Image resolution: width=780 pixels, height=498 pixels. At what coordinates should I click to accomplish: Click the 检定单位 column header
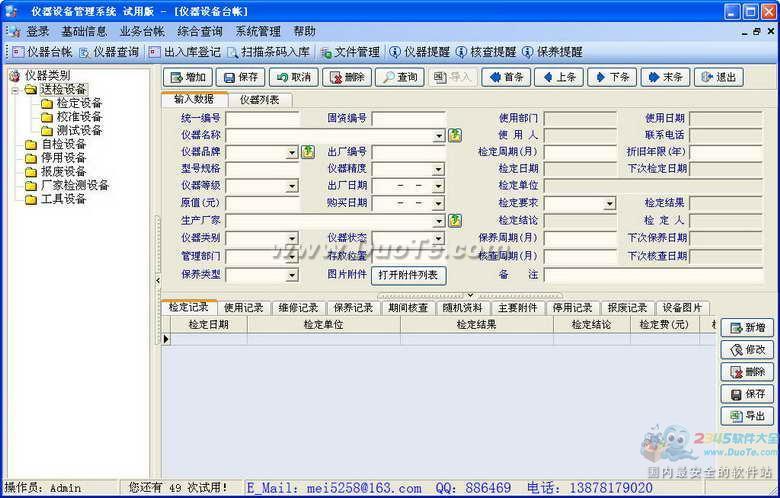323,325
